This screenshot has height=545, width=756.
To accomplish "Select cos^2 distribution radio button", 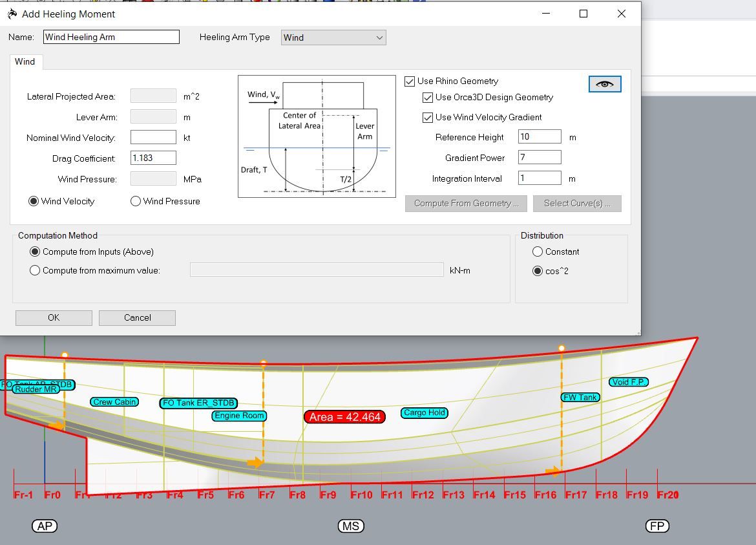I will (538, 271).
